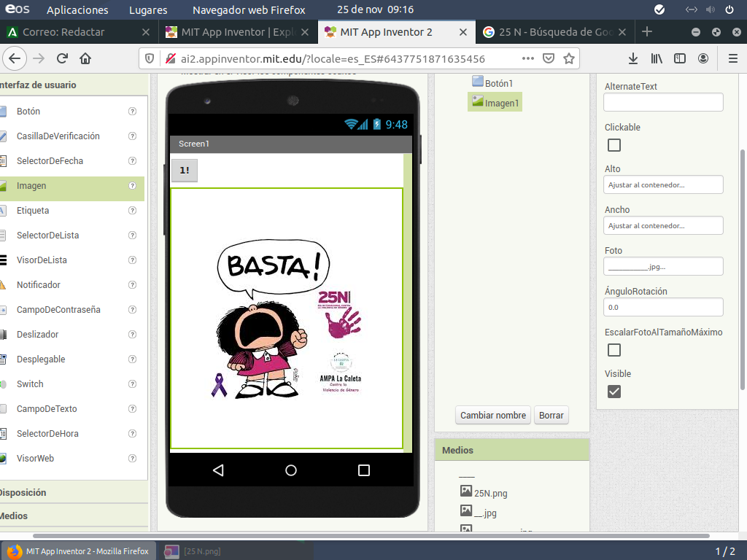Click the 1! button in phone viewer
The width and height of the screenshot is (747, 560).
click(185, 171)
